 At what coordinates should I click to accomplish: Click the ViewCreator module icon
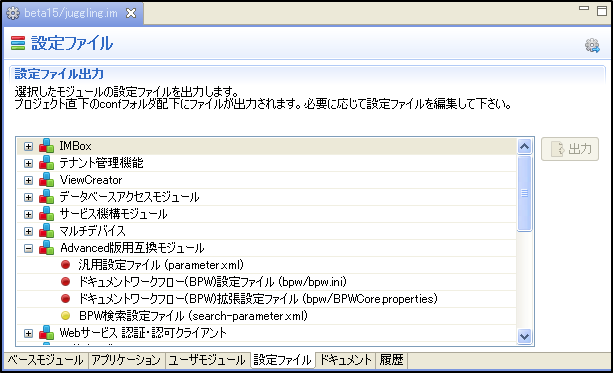(47, 180)
